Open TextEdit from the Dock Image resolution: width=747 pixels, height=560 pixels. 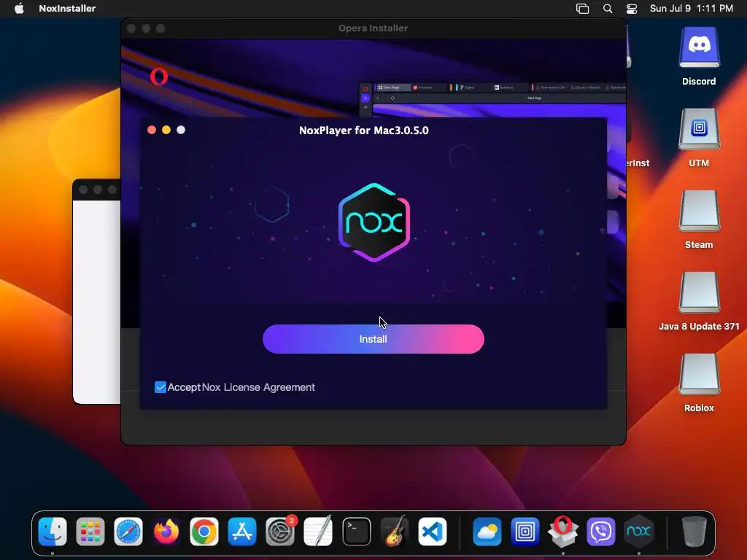coord(318,532)
